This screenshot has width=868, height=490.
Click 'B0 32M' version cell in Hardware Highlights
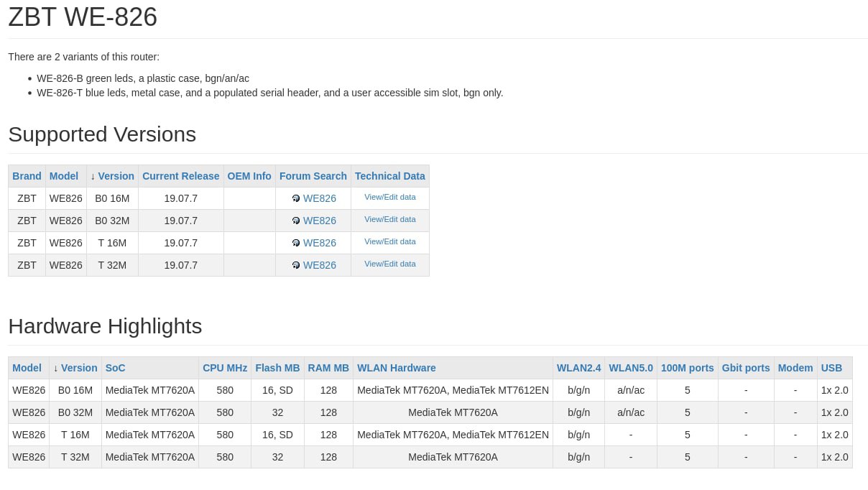pyautogui.click(x=75, y=412)
